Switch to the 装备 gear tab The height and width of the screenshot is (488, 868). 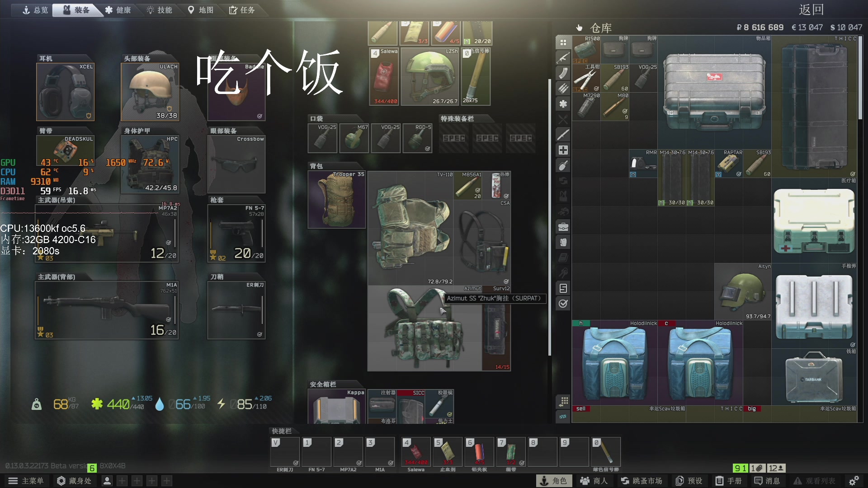point(77,10)
